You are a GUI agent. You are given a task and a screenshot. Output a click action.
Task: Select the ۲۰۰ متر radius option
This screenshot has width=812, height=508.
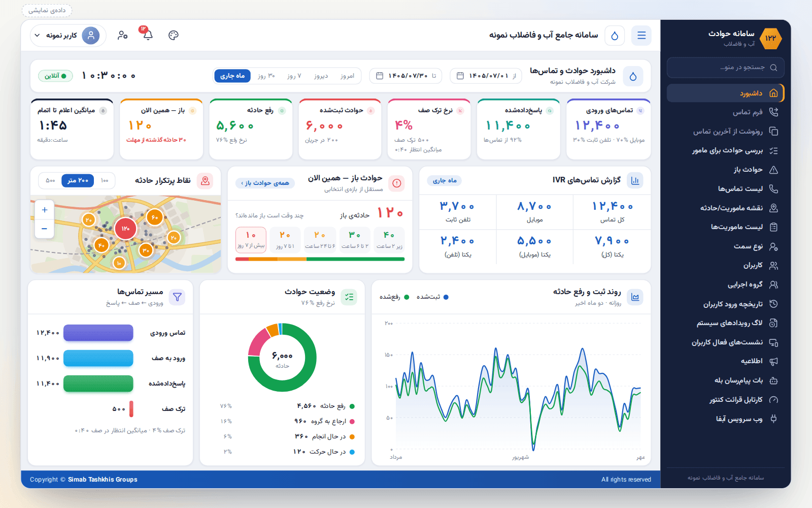78,180
